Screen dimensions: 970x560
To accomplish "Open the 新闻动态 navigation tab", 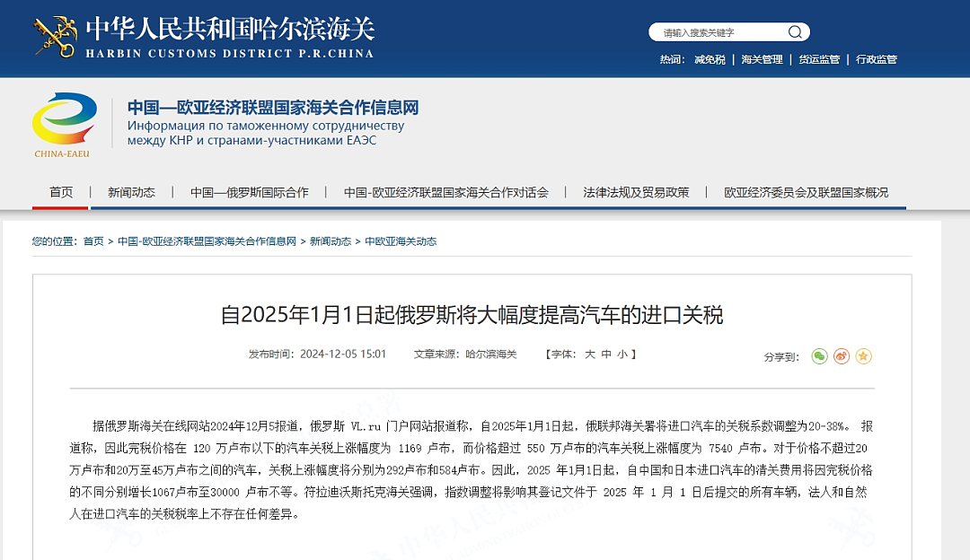I will coord(131,192).
